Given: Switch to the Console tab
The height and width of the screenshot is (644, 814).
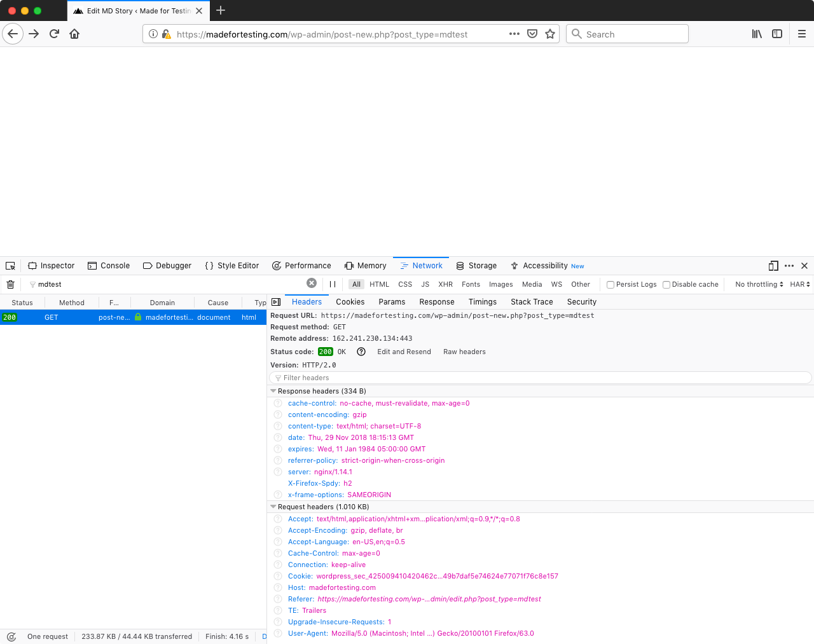Looking at the screenshot, I should tap(109, 266).
